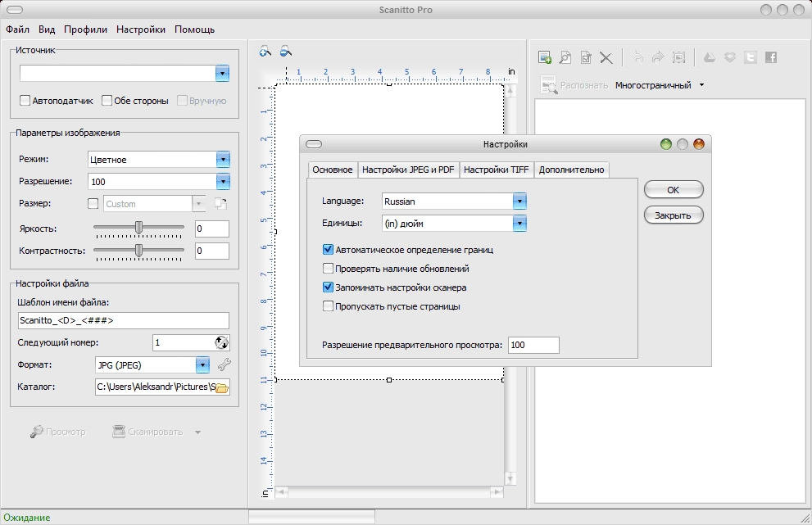Zoom in on the scan preview
The height and width of the screenshot is (525, 812).
[x=265, y=51]
